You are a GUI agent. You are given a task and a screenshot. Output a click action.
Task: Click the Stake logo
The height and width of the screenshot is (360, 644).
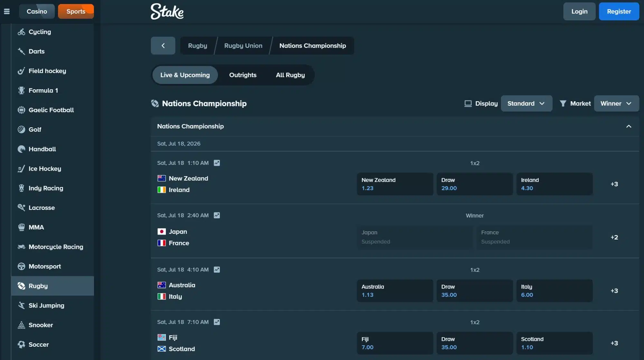coord(167,12)
